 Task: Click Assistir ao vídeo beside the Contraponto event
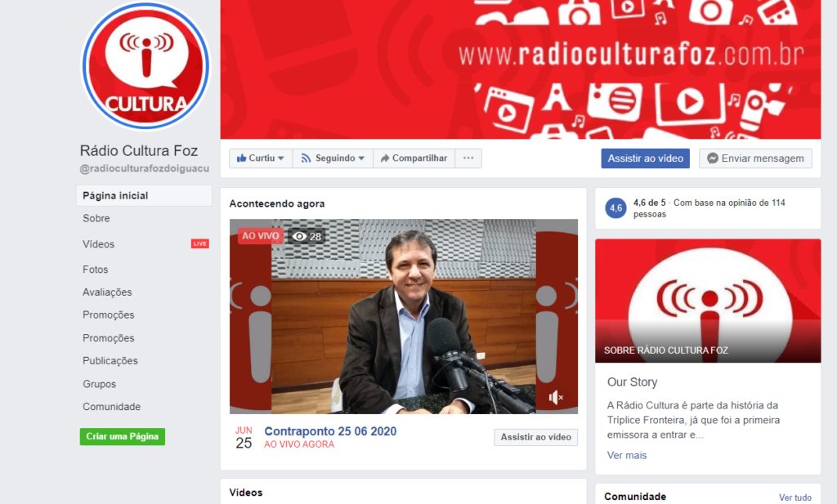[x=536, y=437]
